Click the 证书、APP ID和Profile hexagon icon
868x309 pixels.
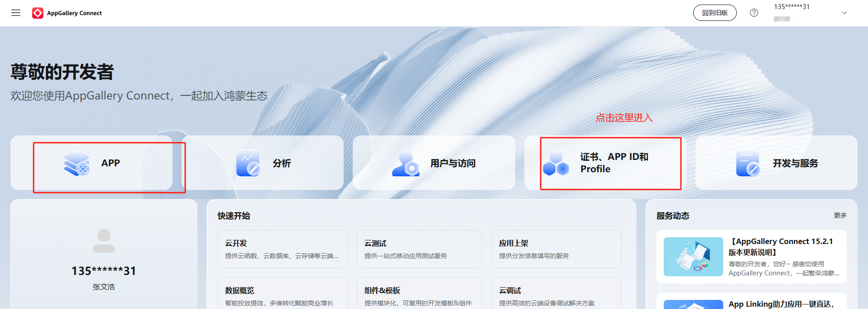(556, 164)
